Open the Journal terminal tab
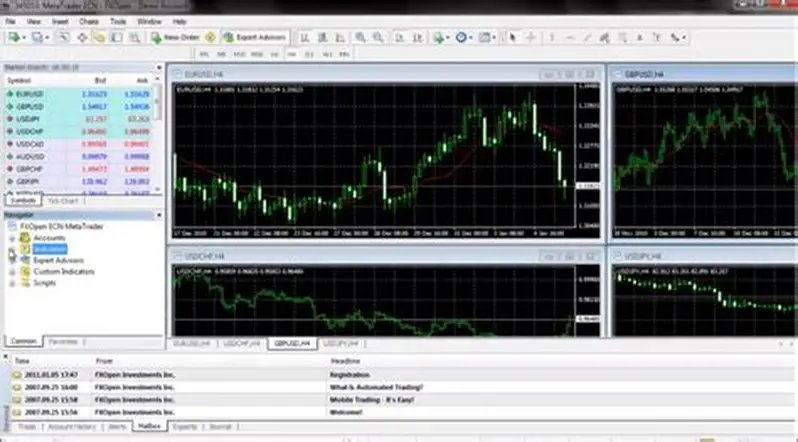Viewport: 798px width, 442px height. (220, 427)
